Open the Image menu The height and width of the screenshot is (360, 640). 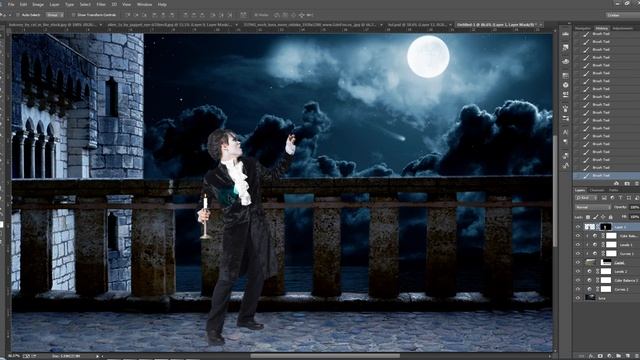coord(38,4)
